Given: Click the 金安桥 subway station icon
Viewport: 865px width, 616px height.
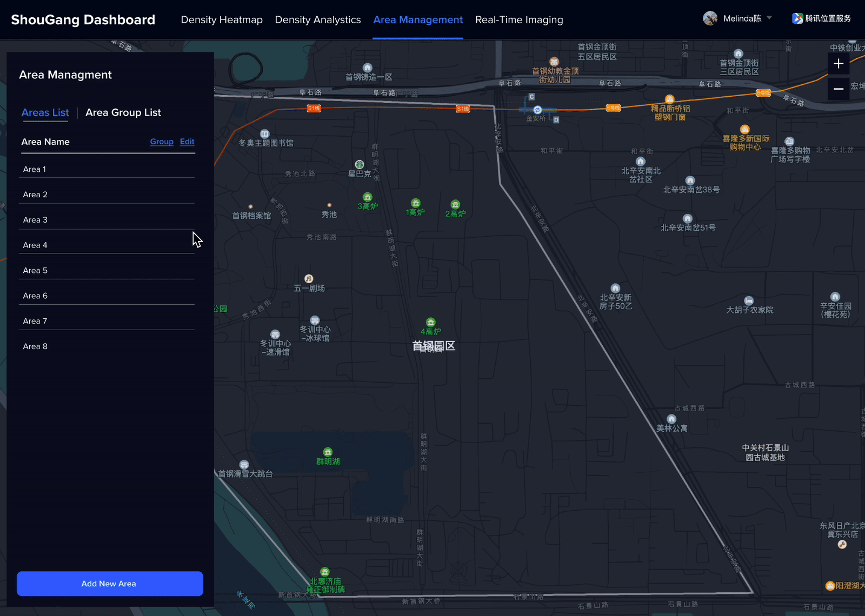Looking at the screenshot, I should [x=537, y=110].
